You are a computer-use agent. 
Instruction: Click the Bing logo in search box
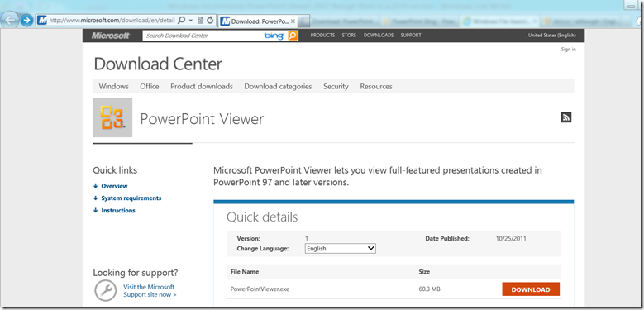point(274,36)
